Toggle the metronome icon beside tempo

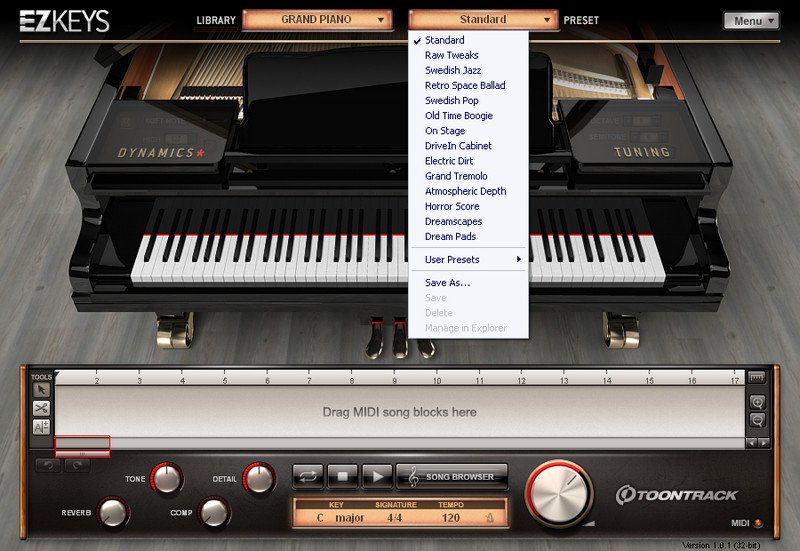tap(489, 518)
